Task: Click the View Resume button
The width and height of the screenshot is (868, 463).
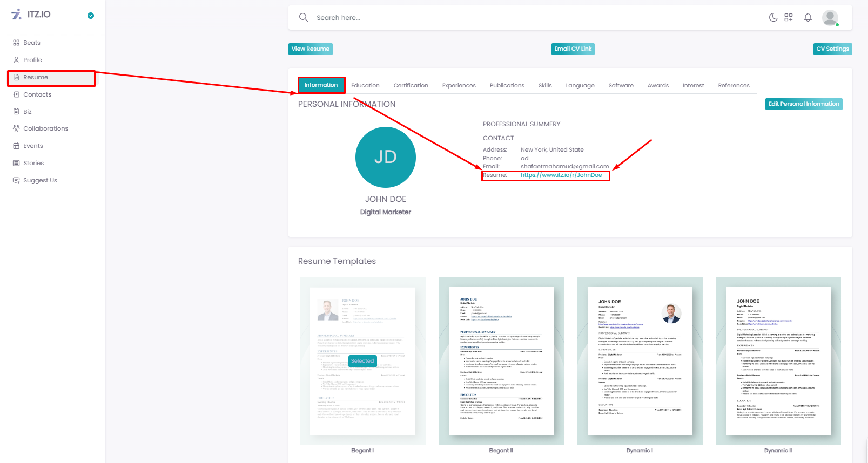Action: (311, 49)
